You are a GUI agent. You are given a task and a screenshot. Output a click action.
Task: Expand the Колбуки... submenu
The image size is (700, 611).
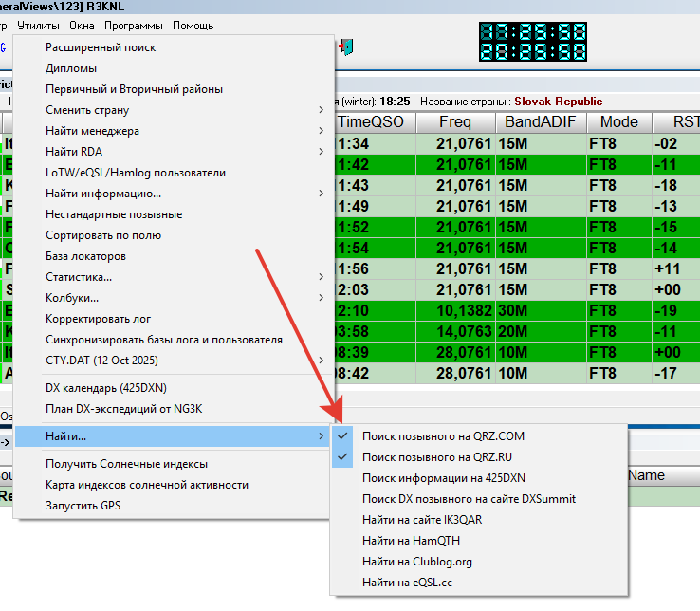pyautogui.click(x=175, y=298)
